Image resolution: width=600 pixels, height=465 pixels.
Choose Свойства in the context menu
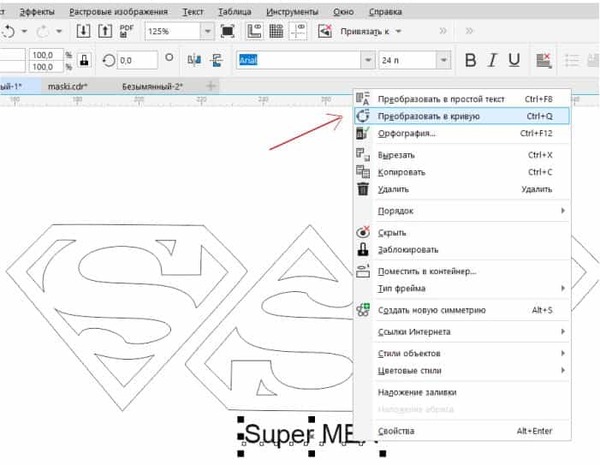398,431
